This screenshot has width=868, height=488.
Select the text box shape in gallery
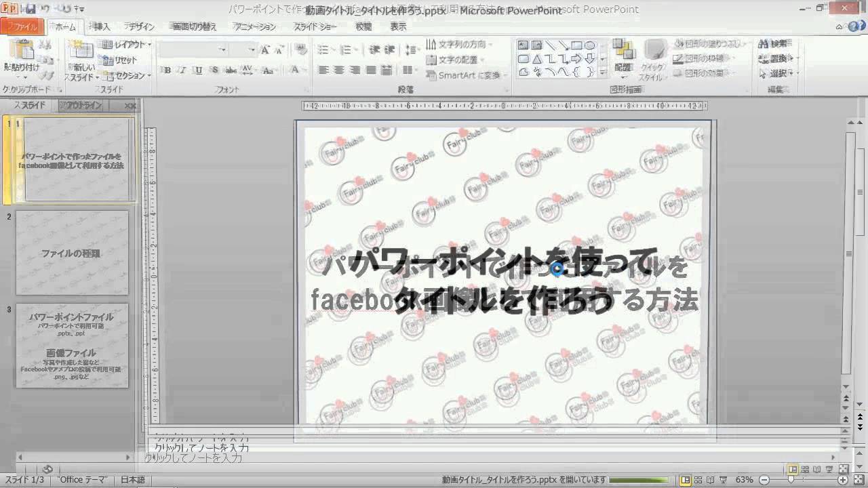523,45
